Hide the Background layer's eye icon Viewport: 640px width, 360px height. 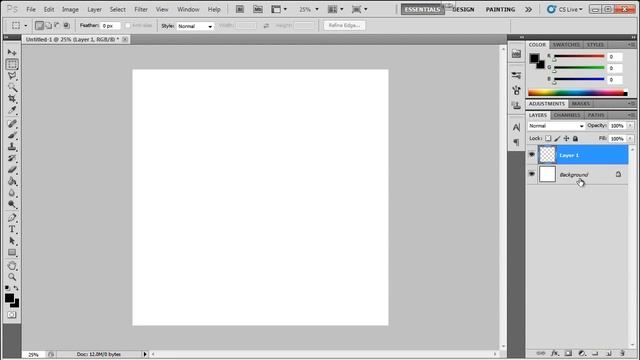pos(531,174)
